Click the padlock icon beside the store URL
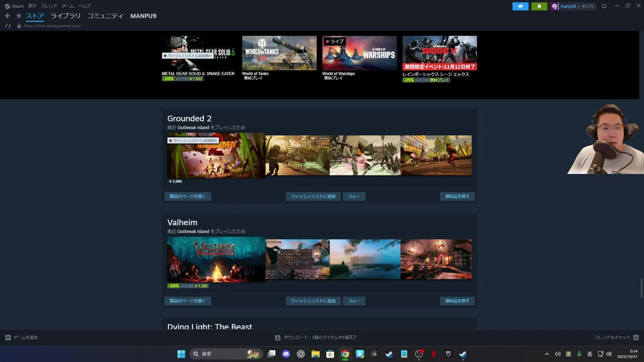The height and width of the screenshot is (362, 644). [19, 26]
